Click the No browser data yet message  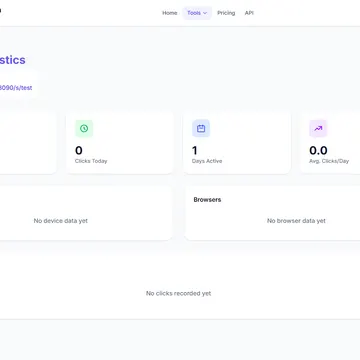[296, 221]
